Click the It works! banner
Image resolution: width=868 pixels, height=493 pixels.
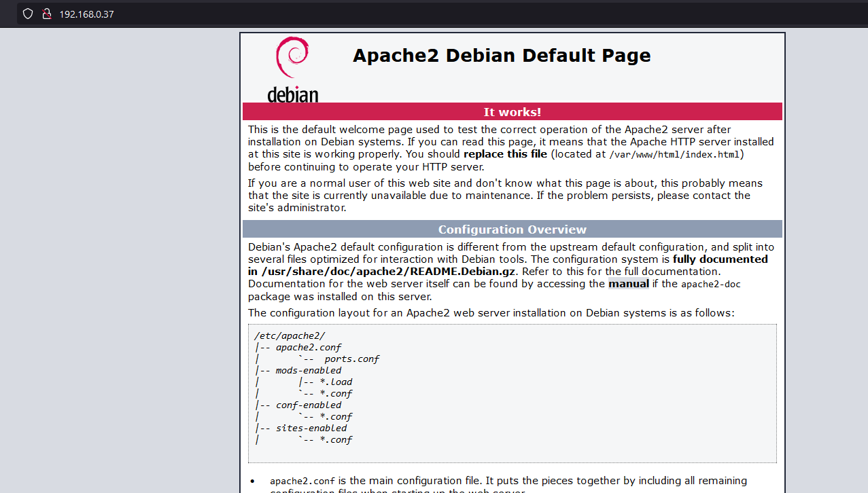tap(513, 112)
